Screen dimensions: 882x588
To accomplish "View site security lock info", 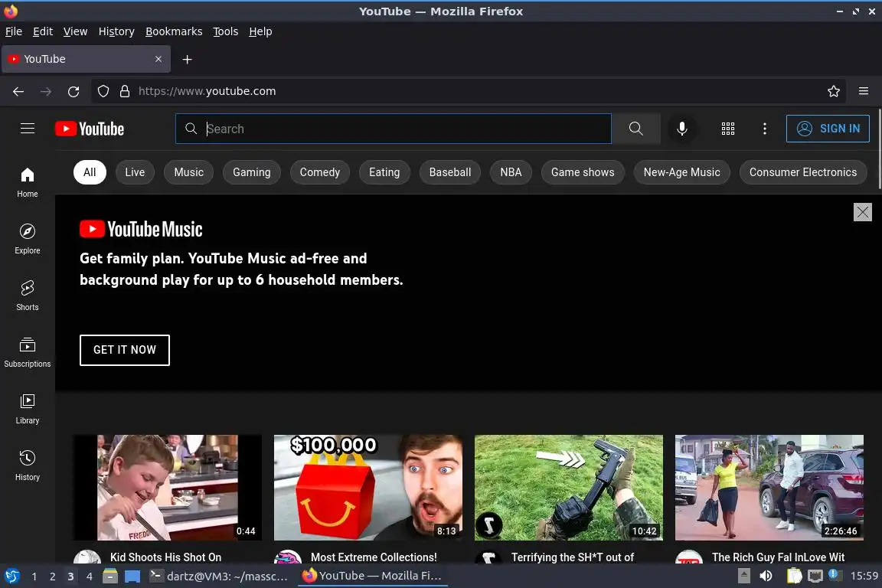I will click(125, 91).
